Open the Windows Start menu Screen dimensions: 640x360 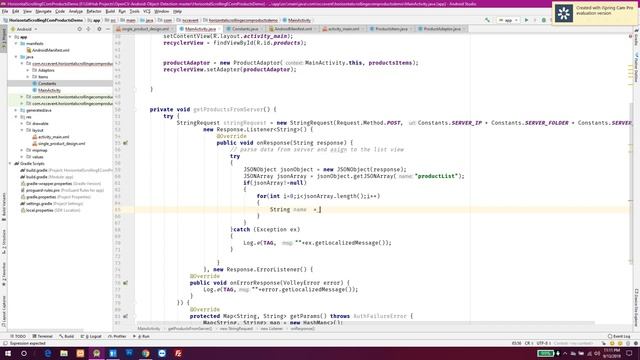pyautogui.click(x=8, y=353)
